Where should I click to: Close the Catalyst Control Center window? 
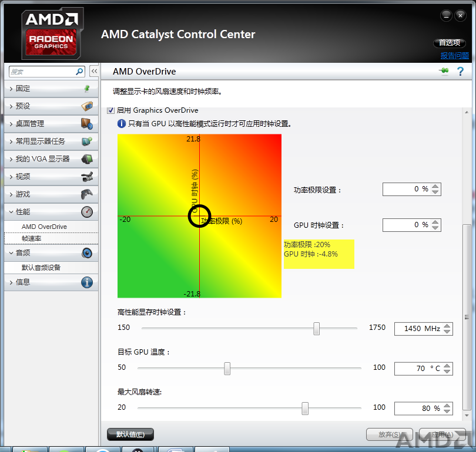point(460,15)
